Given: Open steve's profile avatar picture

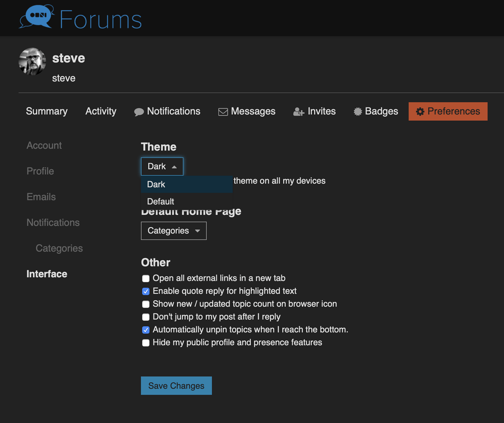Looking at the screenshot, I should (32, 61).
